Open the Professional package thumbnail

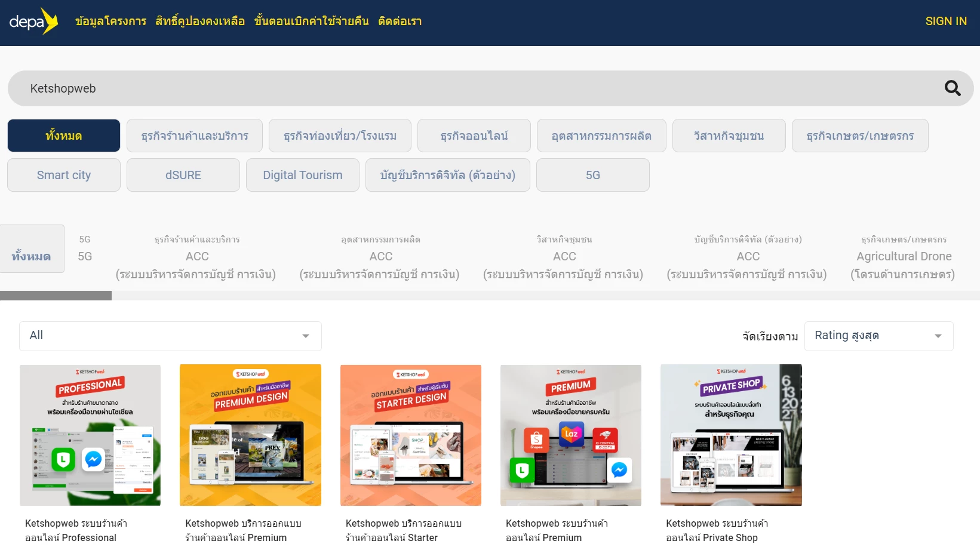tap(90, 435)
